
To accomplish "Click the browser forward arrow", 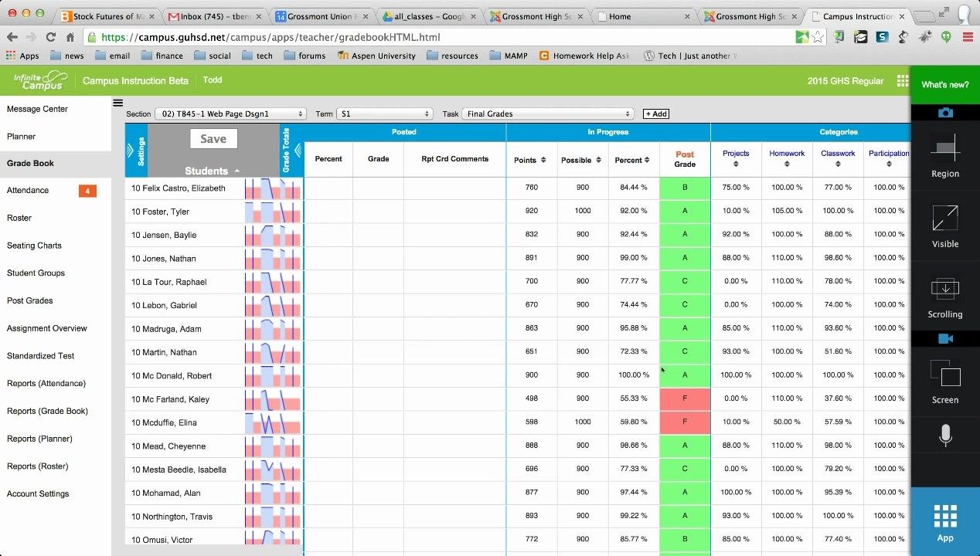I will pyautogui.click(x=31, y=37).
